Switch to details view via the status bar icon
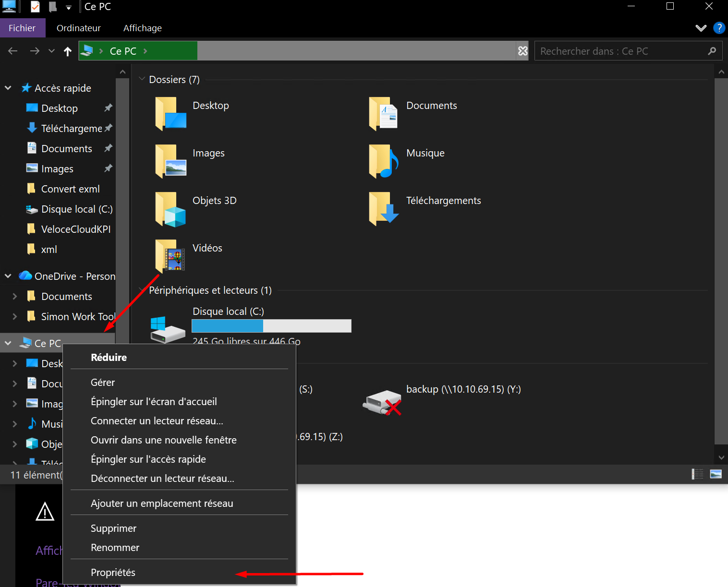 point(697,474)
